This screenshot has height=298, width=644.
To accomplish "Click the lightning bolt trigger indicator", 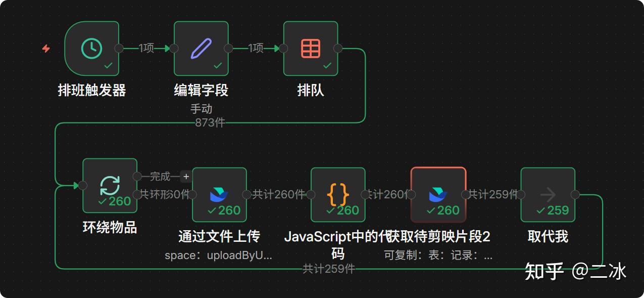I will (46, 49).
